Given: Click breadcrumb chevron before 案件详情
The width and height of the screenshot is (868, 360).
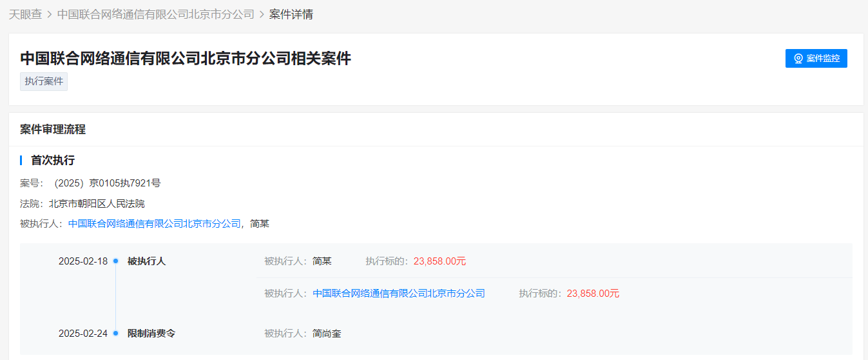Looking at the screenshot, I should pyautogui.click(x=262, y=14).
